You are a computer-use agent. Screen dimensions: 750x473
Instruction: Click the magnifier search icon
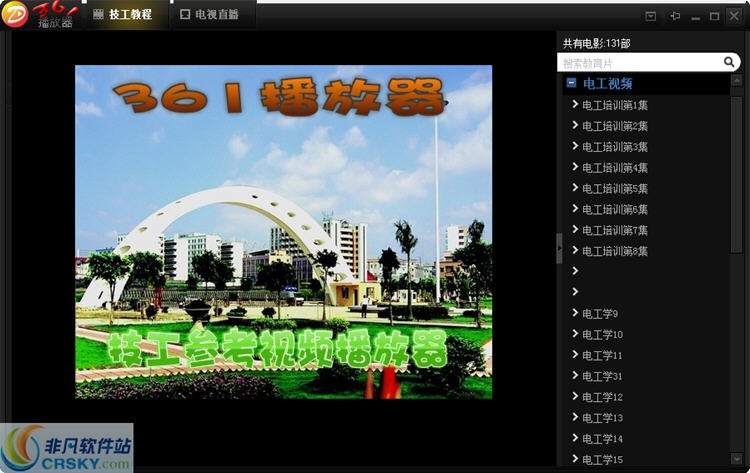(x=729, y=62)
